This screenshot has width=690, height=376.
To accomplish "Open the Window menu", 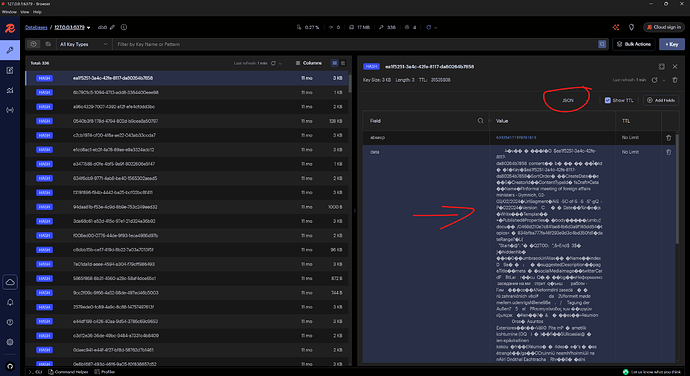I will click(x=9, y=12).
